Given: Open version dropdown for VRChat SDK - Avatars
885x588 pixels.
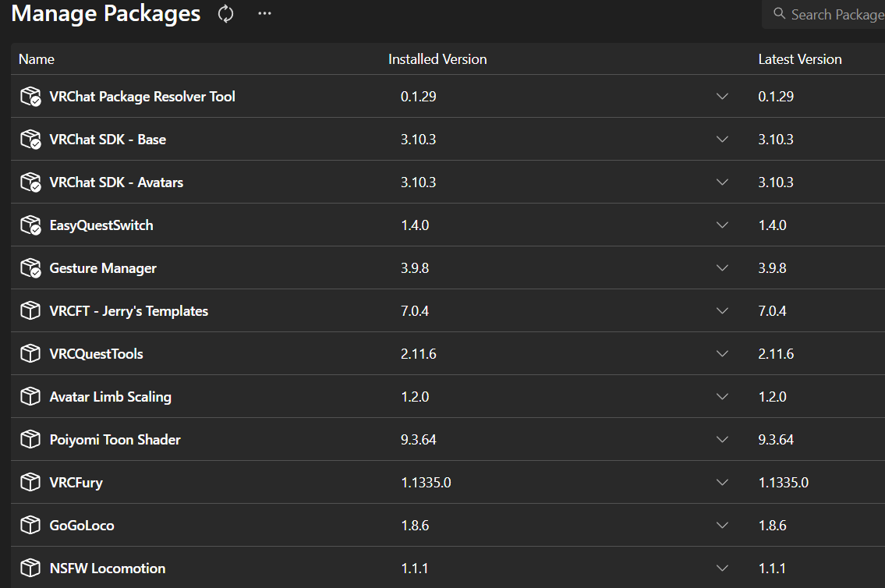Looking at the screenshot, I should [722, 182].
